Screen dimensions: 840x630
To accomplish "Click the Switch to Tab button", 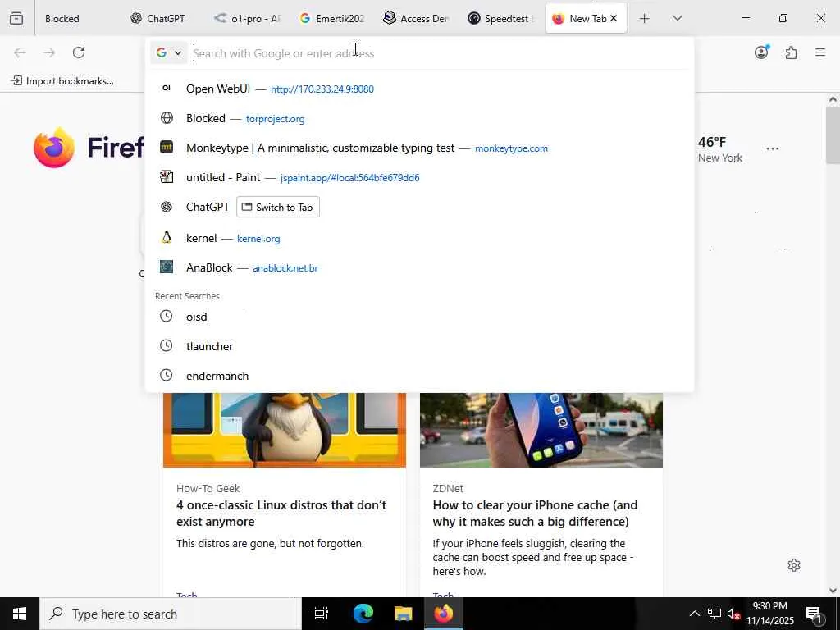I will [278, 207].
